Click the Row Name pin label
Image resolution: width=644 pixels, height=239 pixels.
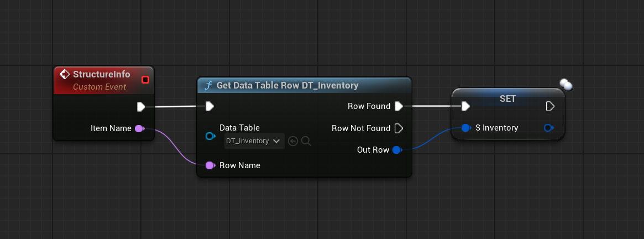(240, 165)
